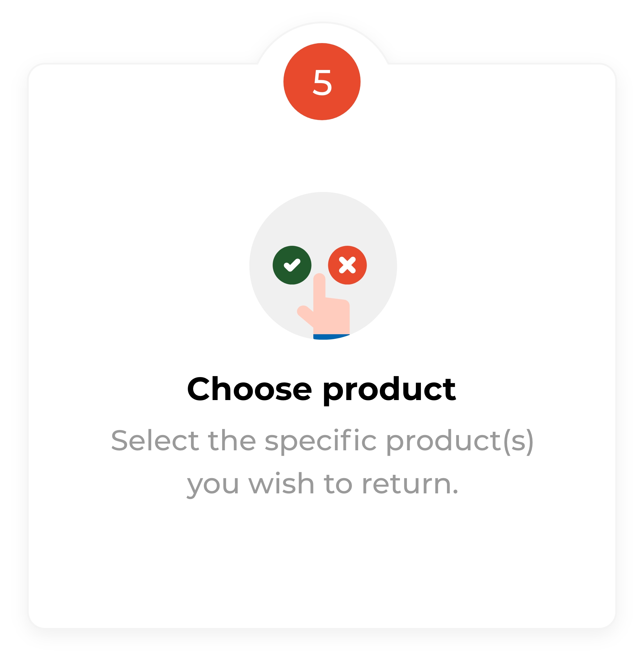Click the word "return." in description
Screen dimensions: 644x662
(410, 484)
